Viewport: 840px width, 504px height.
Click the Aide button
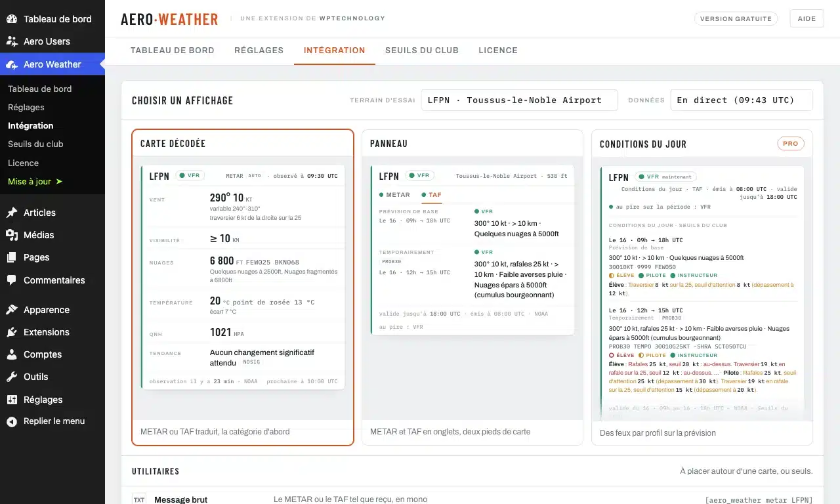point(807,18)
